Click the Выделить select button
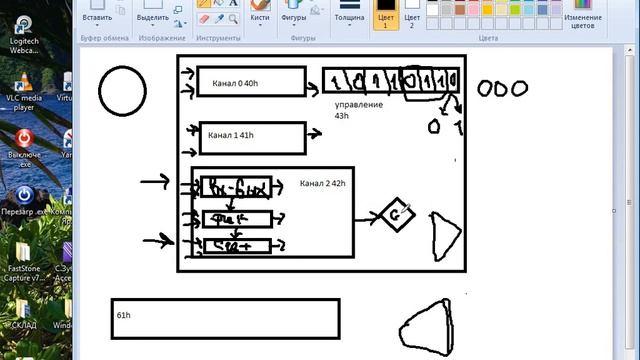640x360 pixels. 153,12
